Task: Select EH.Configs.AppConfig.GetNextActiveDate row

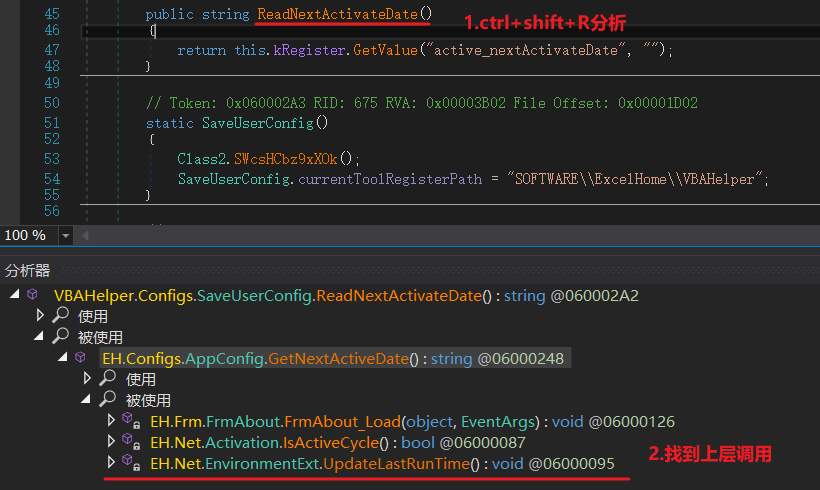Action: (x=333, y=359)
